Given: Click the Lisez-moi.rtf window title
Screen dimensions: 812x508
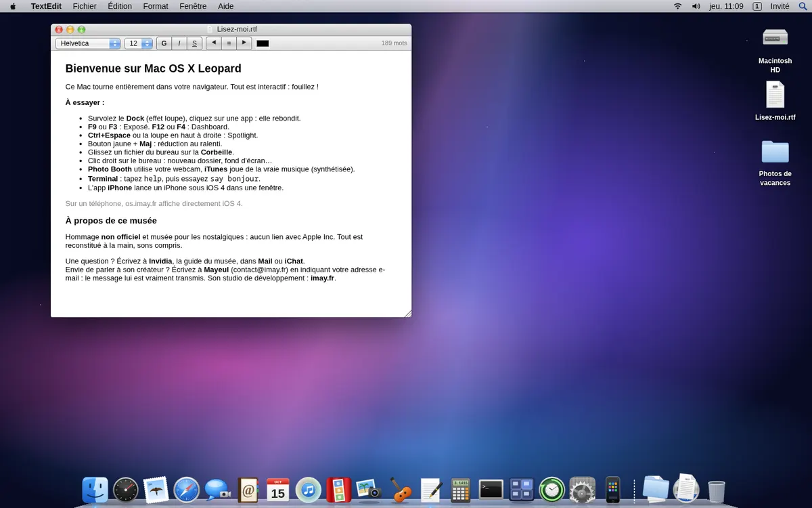Looking at the screenshot, I should [237, 29].
